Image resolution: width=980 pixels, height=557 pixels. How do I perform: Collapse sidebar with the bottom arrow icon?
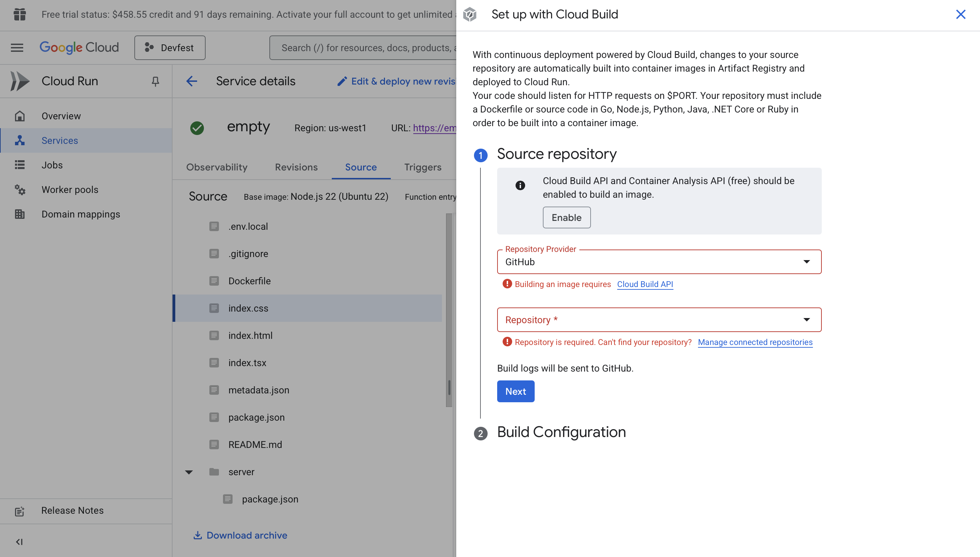pos(19,542)
